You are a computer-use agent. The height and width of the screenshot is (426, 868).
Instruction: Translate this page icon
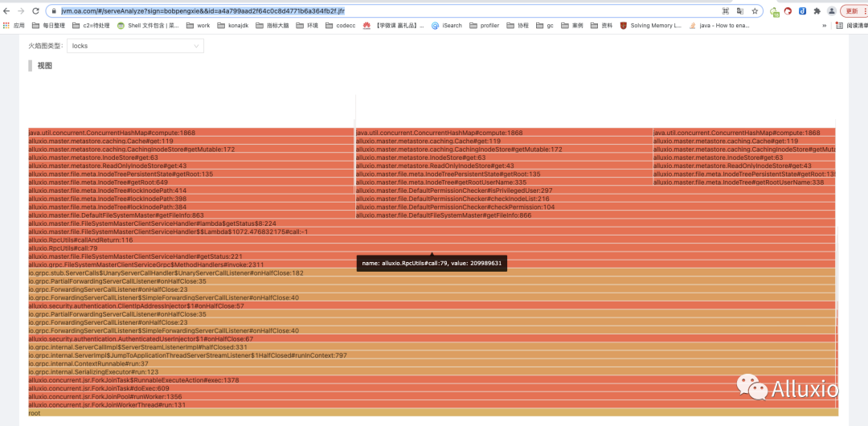[739, 11]
